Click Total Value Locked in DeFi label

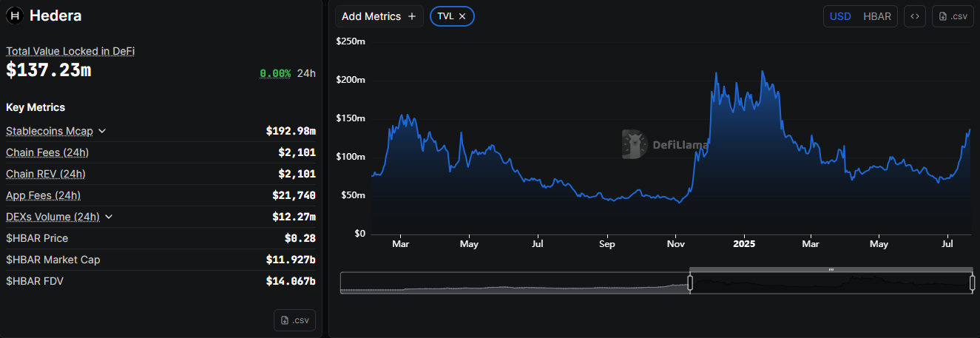coord(70,51)
